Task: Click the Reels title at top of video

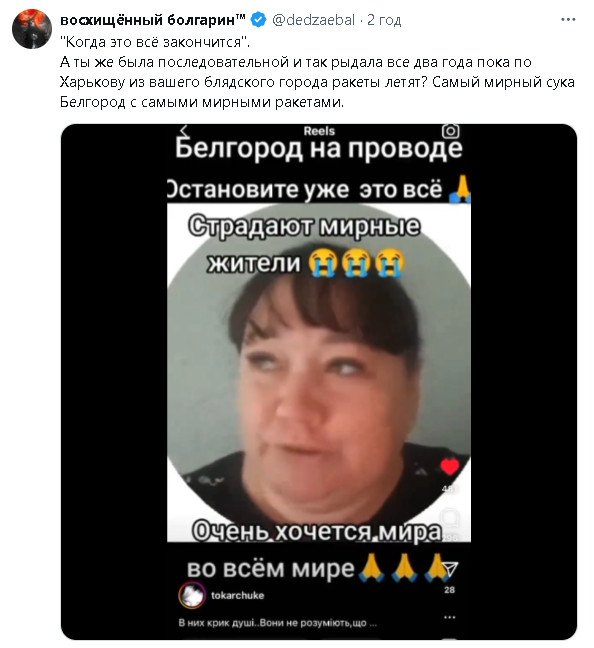Action: click(319, 131)
